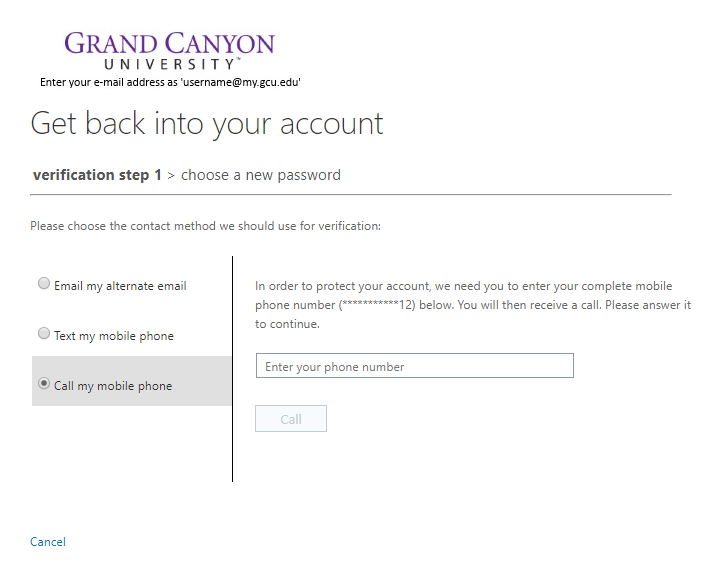
Task: Select the Email my alternate email radio button
Action: click(44, 283)
